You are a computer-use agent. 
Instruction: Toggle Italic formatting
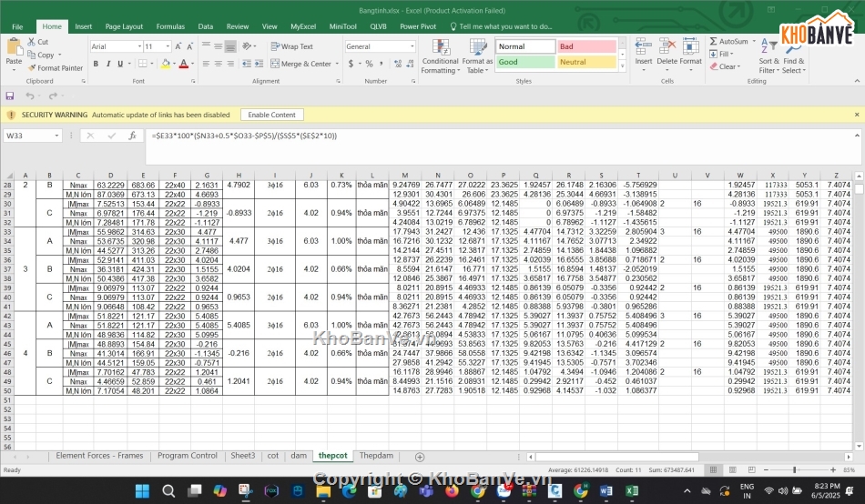tap(107, 64)
